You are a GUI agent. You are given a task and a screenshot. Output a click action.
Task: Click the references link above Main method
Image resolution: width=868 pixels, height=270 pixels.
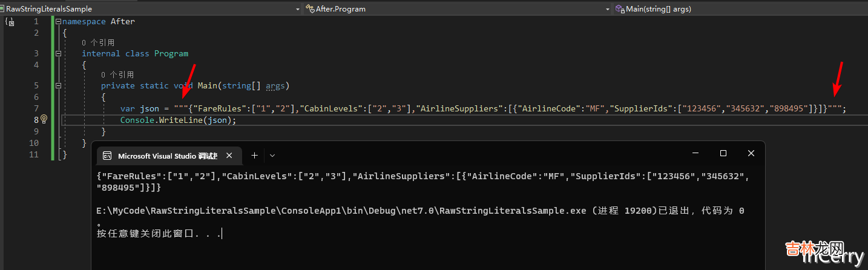coord(117,75)
